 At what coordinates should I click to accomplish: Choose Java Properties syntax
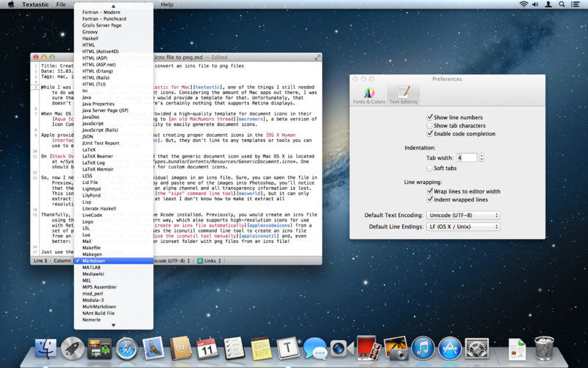tap(114, 104)
